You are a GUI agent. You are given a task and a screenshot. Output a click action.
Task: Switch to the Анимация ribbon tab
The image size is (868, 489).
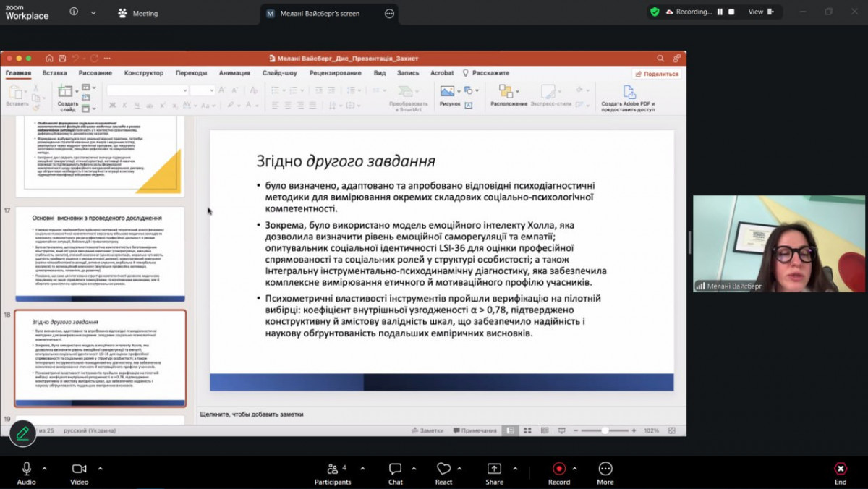tap(234, 73)
